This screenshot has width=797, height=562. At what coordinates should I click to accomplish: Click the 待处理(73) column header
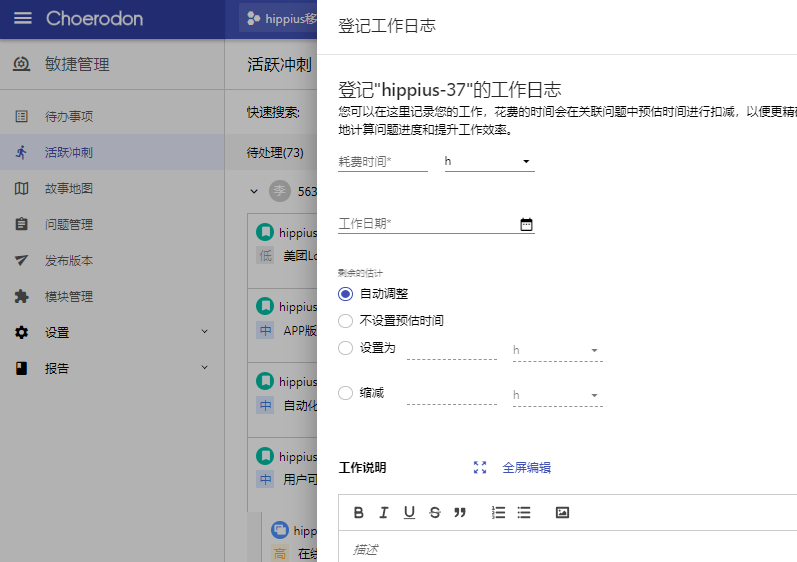(275, 152)
